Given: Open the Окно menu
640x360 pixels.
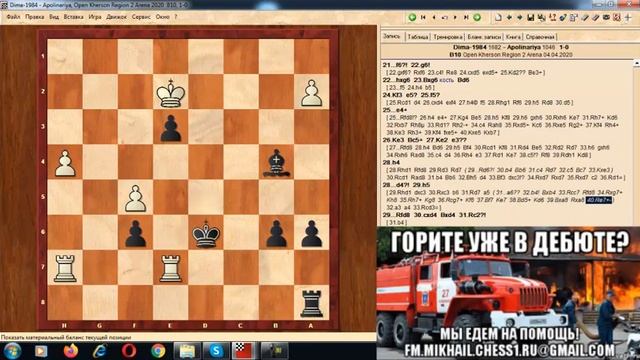Looking at the screenshot, I should pos(162,17).
